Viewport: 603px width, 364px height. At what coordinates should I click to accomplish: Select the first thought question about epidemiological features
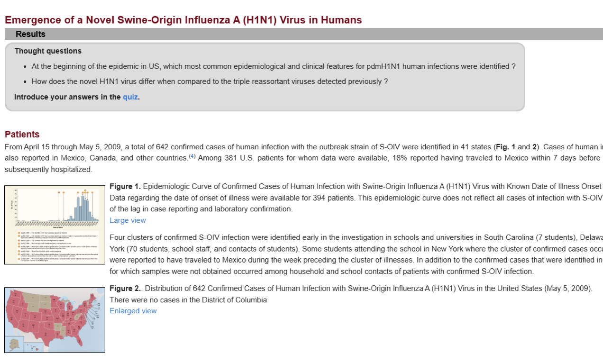tap(274, 66)
